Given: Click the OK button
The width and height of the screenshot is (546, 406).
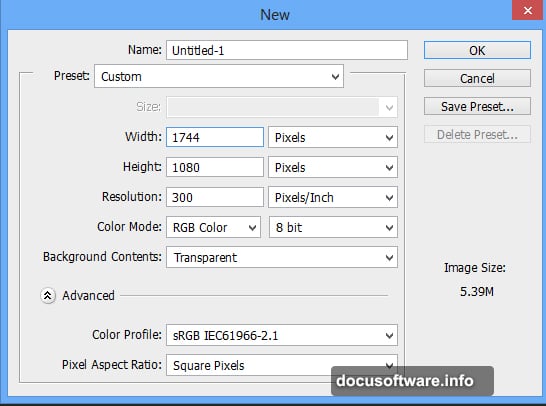Looking at the screenshot, I should (477, 50).
